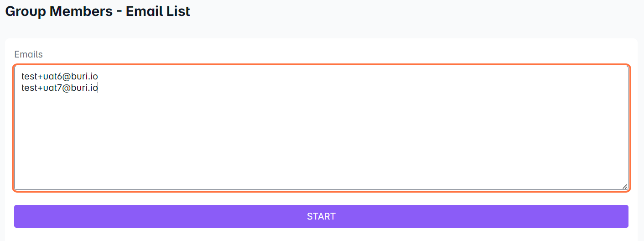Click buri.io domain in the first email
Viewport: 644px width, 241px height.
(x=85, y=76)
